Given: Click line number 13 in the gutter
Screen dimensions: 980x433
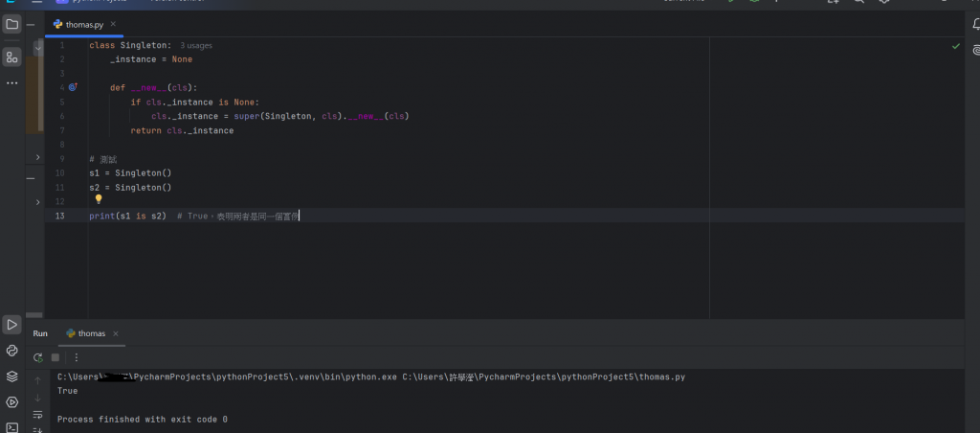Looking at the screenshot, I should point(60,216).
